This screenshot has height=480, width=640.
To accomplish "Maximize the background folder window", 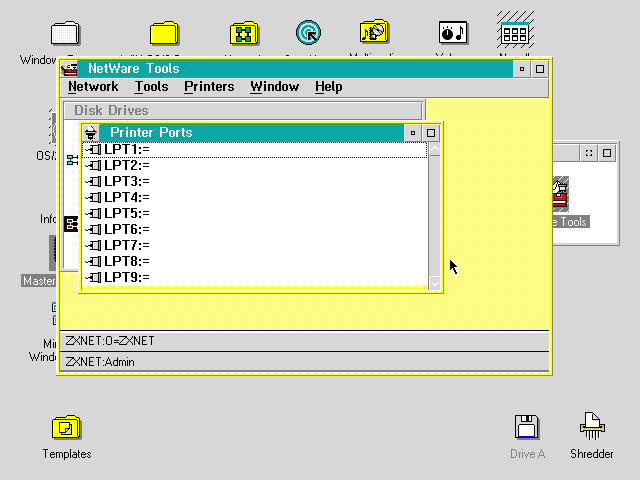I will pos(607,153).
